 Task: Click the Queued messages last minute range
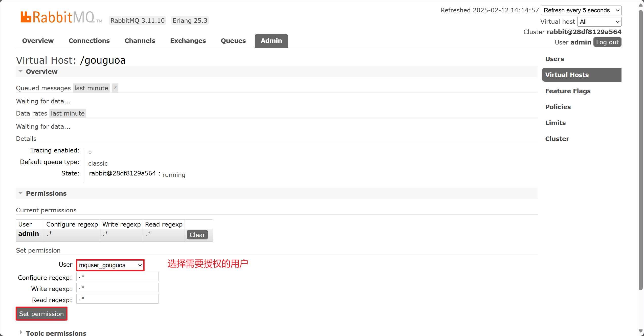click(x=91, y=88)
